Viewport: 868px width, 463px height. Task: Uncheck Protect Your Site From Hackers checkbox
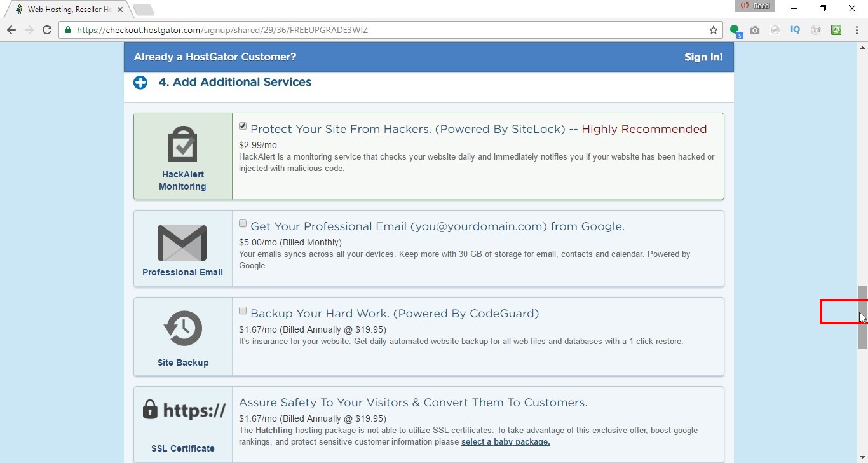point(243,126)
